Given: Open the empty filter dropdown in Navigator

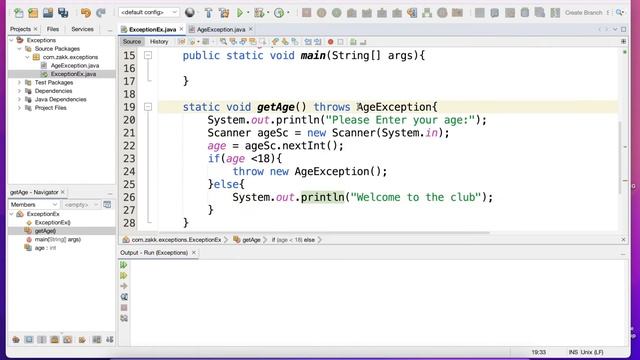Looking at the screenshot, I should [x=81, y=204].
